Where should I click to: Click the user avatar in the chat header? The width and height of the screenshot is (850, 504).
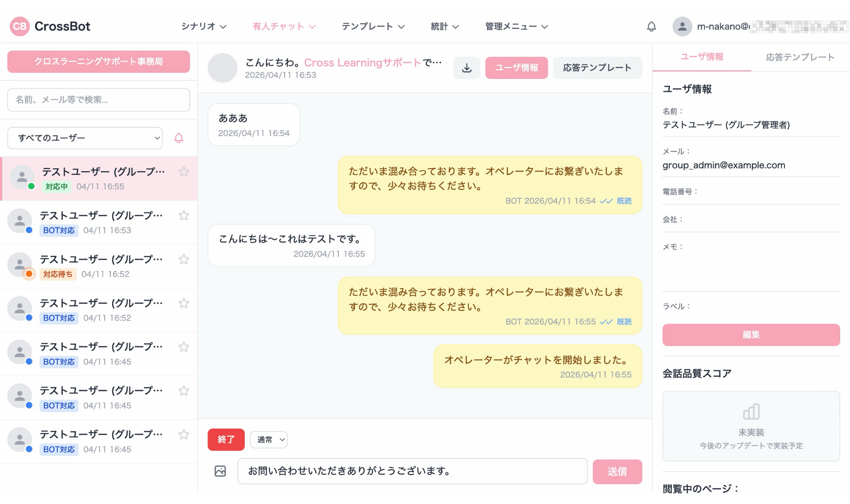click(222, 68)
